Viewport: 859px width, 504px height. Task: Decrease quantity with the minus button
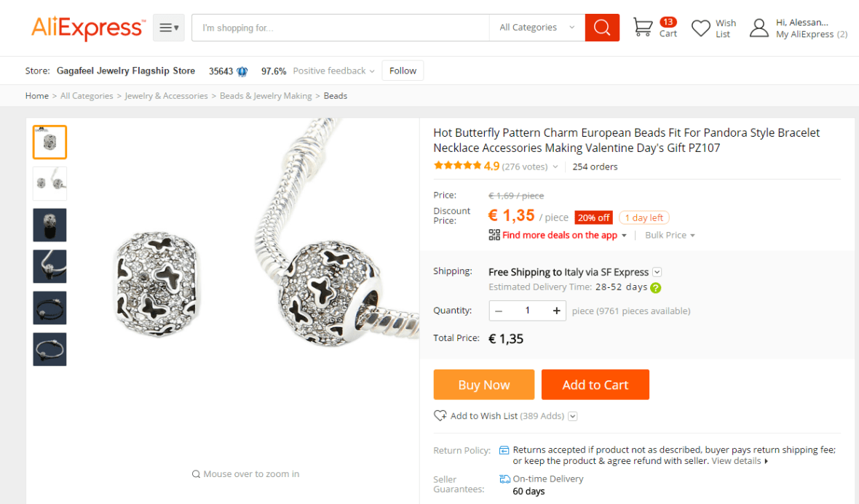(499, 311)
